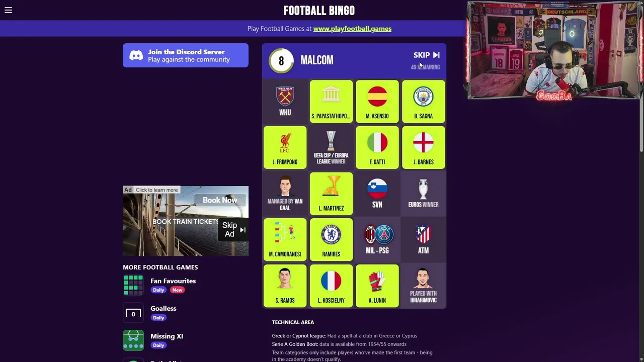The width and height of the screenshot is (644, 362).
Task: Click the page scrollbar on the right edge
Action: click(x=641, y=75)
